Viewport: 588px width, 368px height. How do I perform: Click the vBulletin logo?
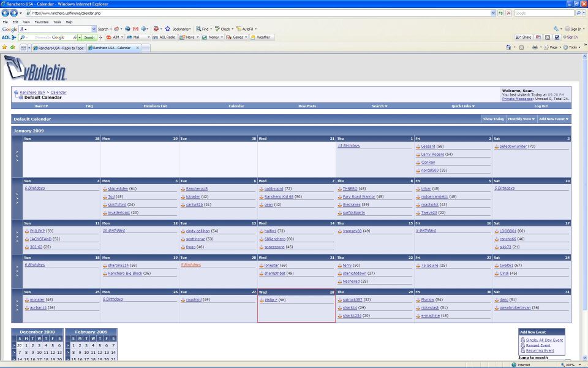coord(36,68)
